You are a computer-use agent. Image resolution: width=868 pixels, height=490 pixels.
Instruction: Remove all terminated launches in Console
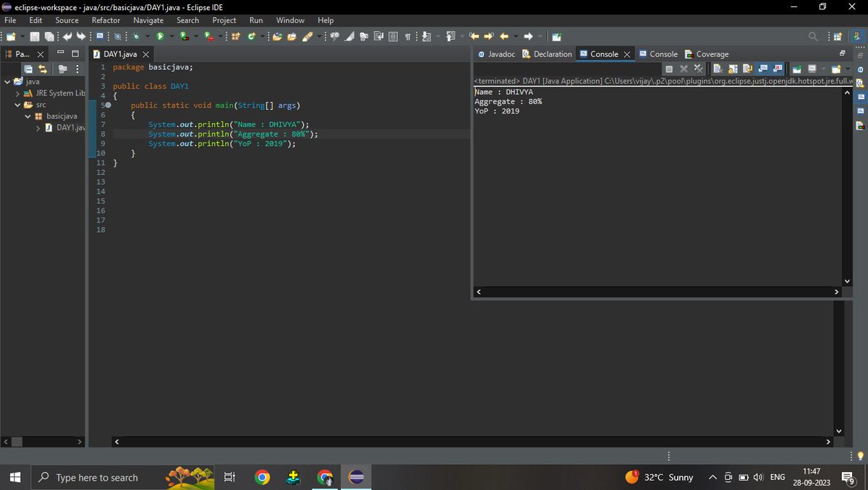698,69
